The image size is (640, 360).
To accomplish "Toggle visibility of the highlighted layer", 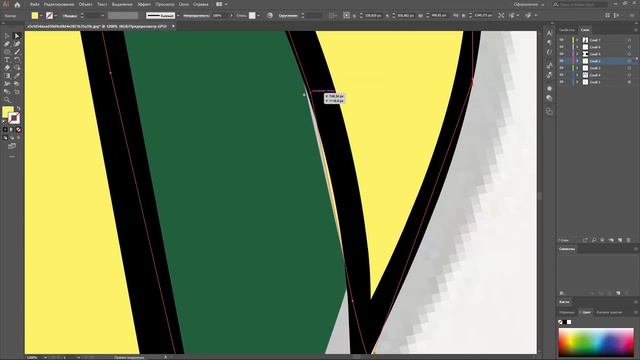I will 562,61.
